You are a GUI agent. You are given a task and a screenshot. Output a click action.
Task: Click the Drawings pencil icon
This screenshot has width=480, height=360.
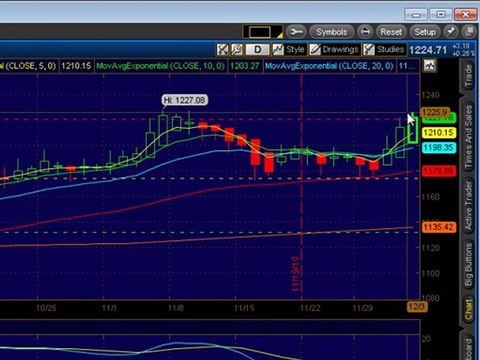315,50
